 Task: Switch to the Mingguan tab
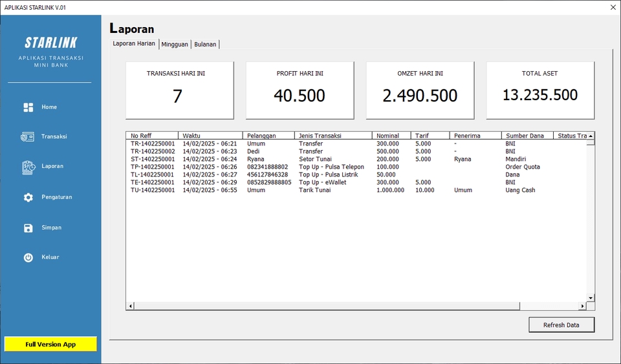(175, 44)
